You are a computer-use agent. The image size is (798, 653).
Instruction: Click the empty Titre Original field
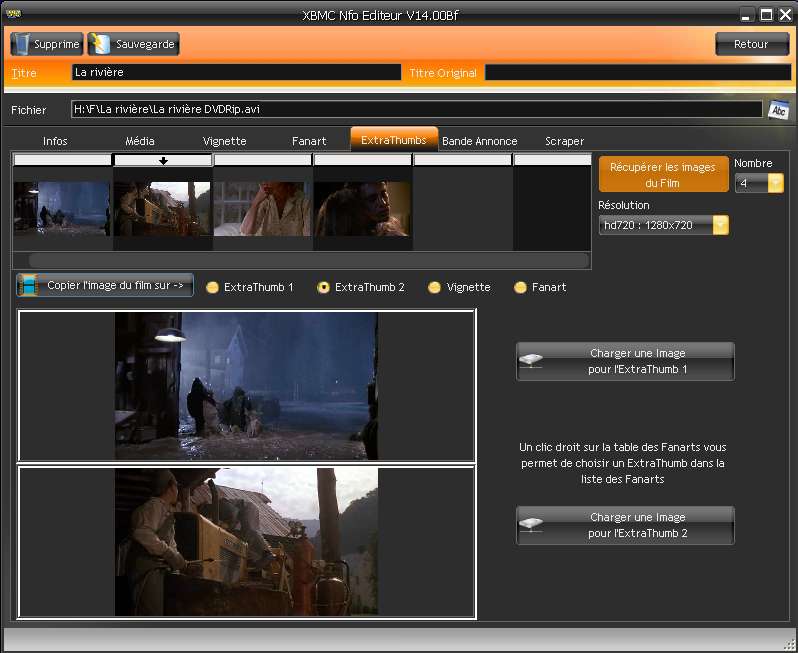638,72
